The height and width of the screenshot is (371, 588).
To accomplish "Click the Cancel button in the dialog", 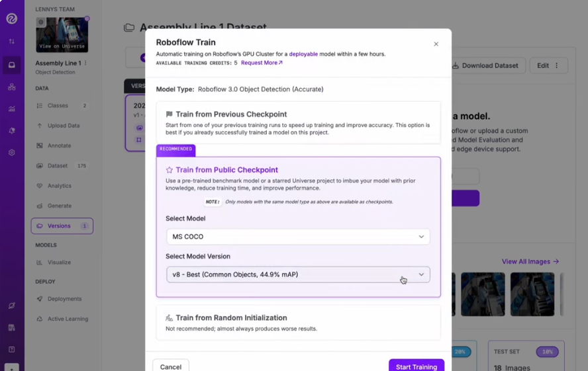I will 171,366.
